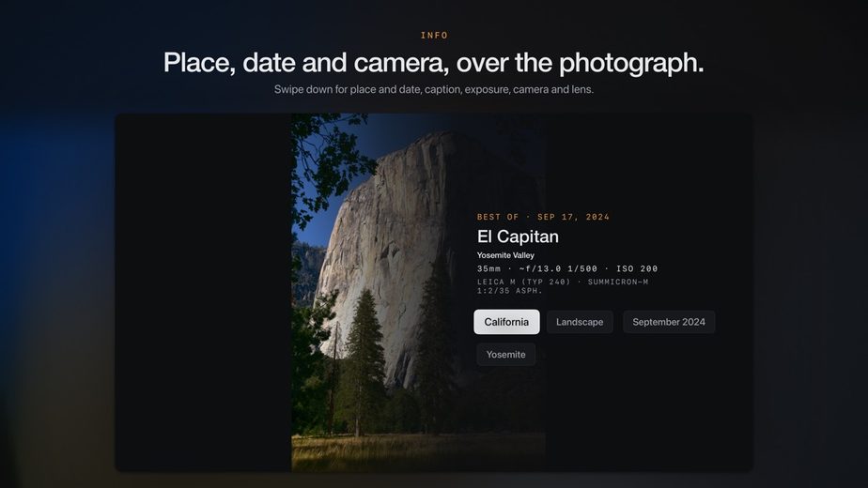Image resolution: width=868 pixels, height=488 pixels.
Task: Click the 'Place, date and camera' headline
Action: point(433,63)
